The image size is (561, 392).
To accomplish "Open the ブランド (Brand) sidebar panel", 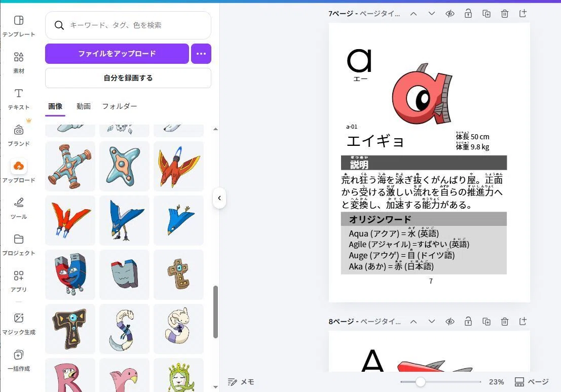I will click(19, 136).
